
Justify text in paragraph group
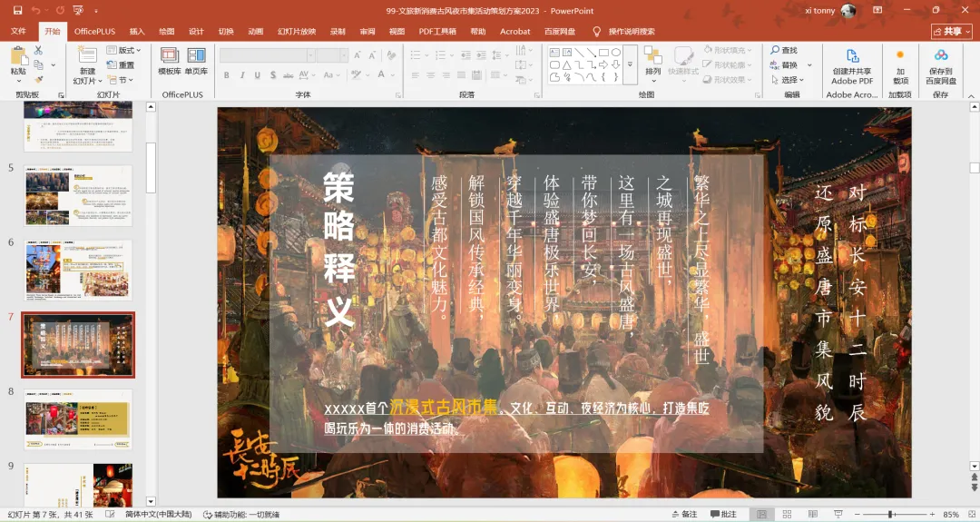[461, 75]
